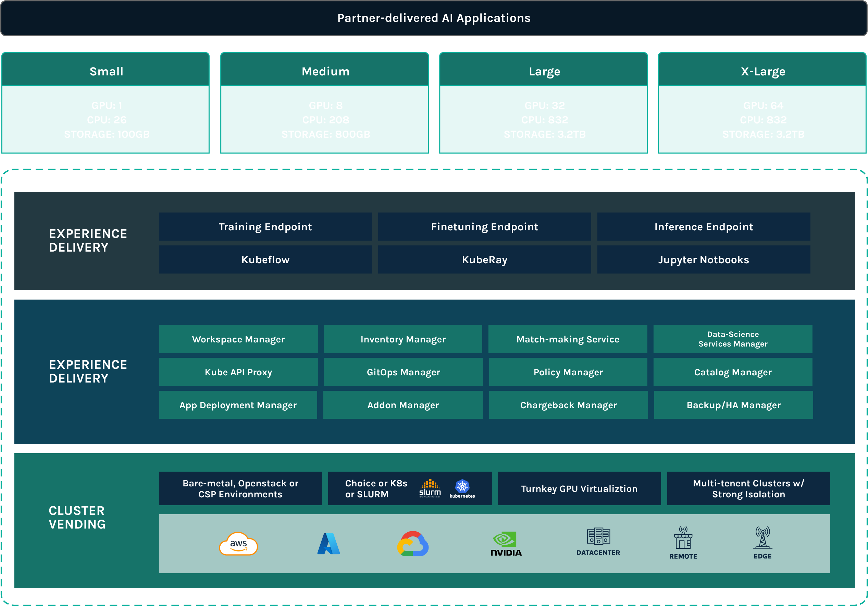Click the Chargeback Manager block
The width and height of the screenshot is (868, 606).
click(x=568, y=405)
